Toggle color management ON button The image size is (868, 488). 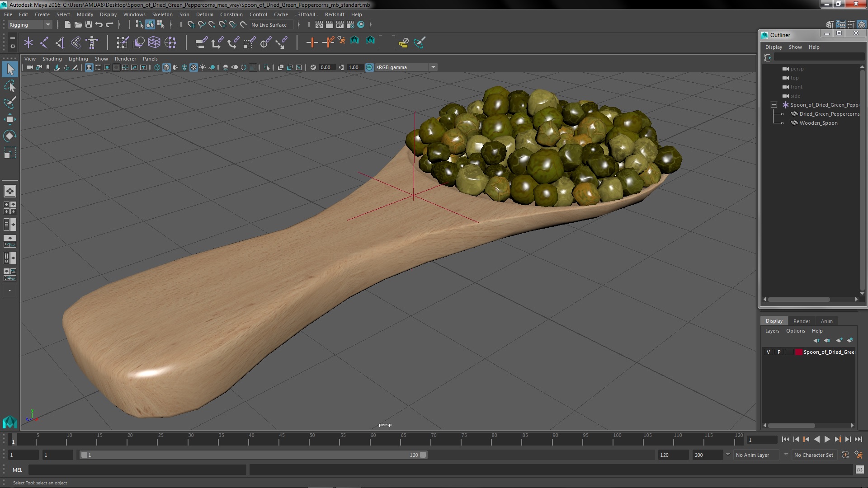coord(369,67)
